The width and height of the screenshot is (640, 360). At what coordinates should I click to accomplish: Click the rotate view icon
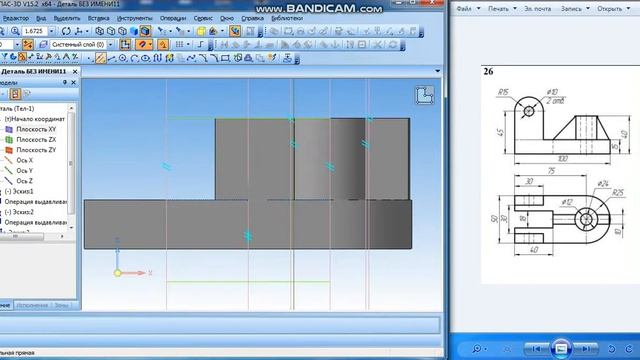tap(66, 31)
